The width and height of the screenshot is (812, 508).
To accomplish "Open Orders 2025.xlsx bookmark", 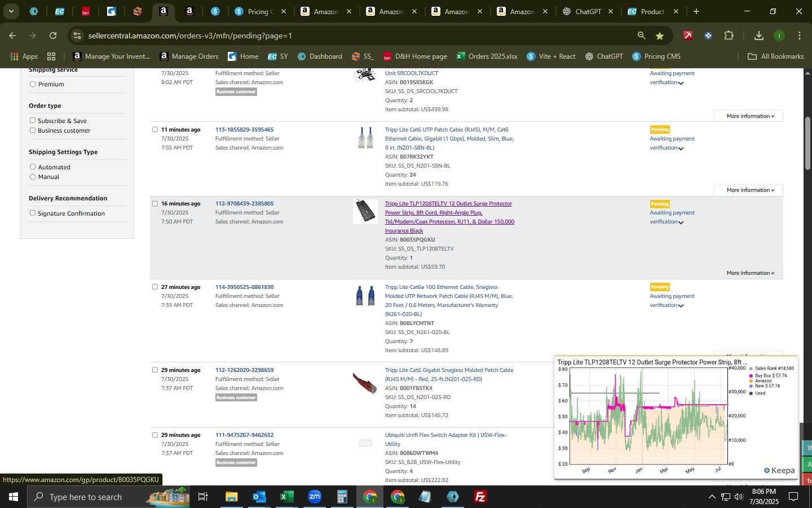I will pyautogui.click(x=487, y=56).
